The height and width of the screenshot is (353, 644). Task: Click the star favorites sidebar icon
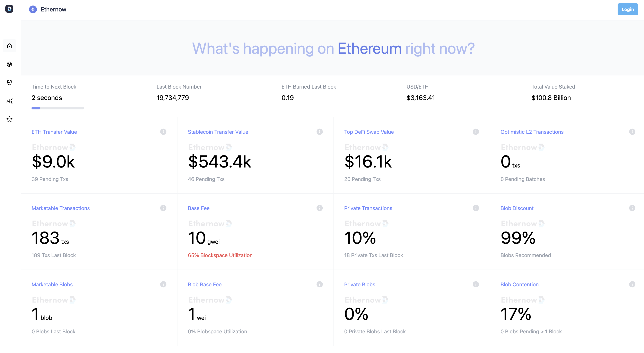coord(9,119)
